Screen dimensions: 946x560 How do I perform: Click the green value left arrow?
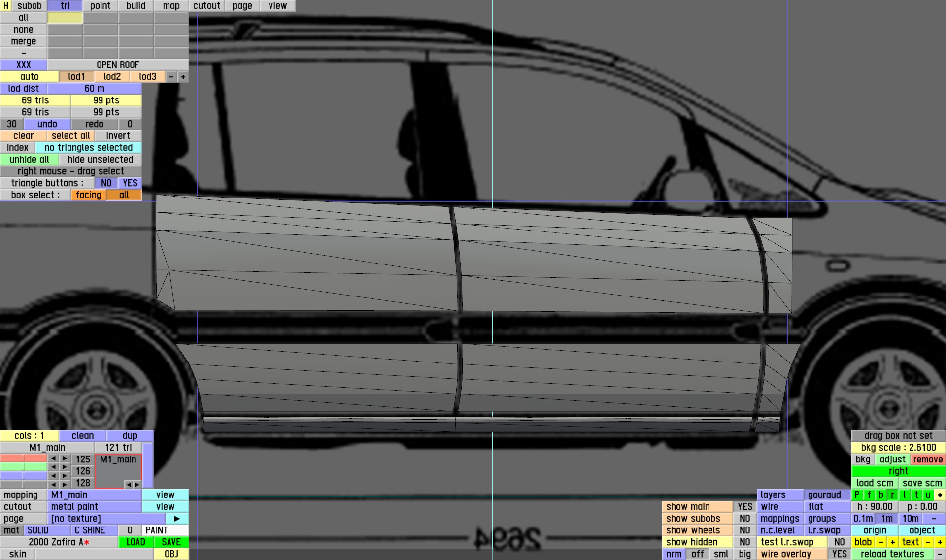click(53, 467)
